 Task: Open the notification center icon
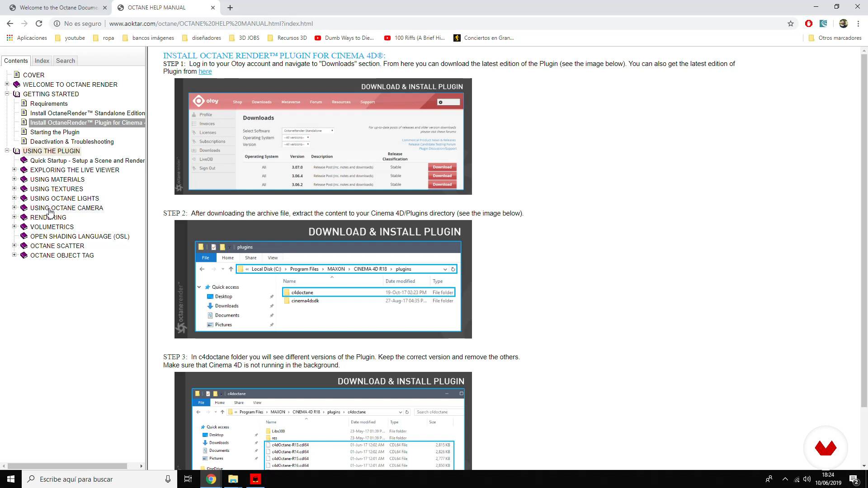click(x=854, y=479)
